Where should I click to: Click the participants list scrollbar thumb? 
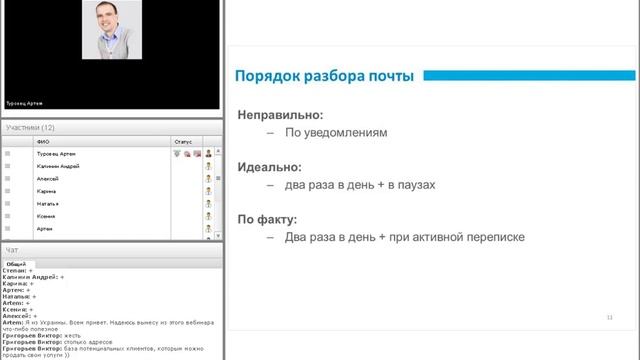point(218,178)
